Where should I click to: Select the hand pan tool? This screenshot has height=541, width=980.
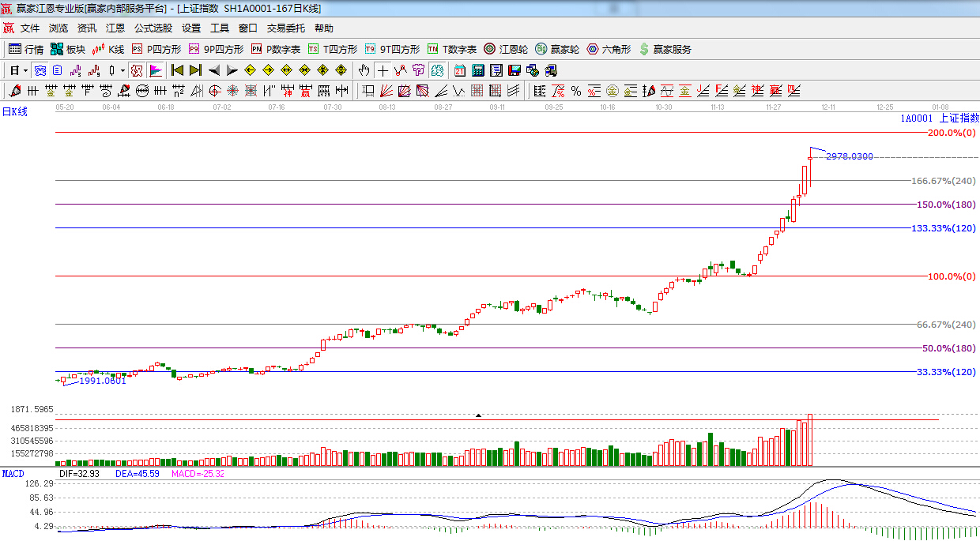pos(364,70)
